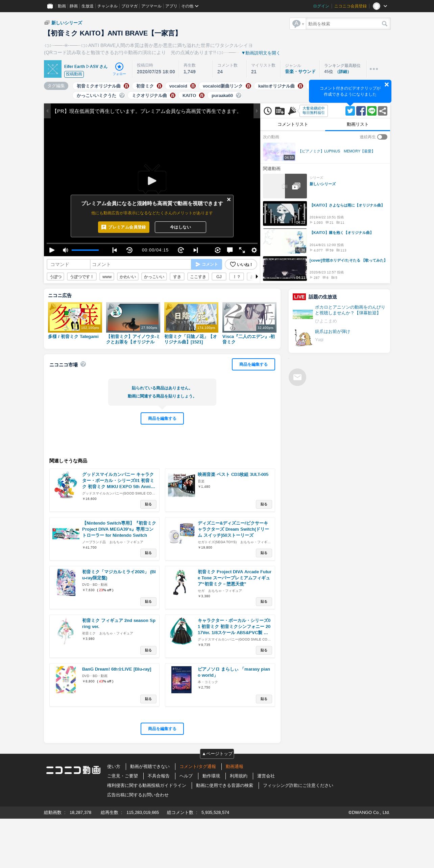Image resolution: width=434 pixels, height=868 pixels.
Task: Switch to コメントリスト tab
Action: (293, 124)
